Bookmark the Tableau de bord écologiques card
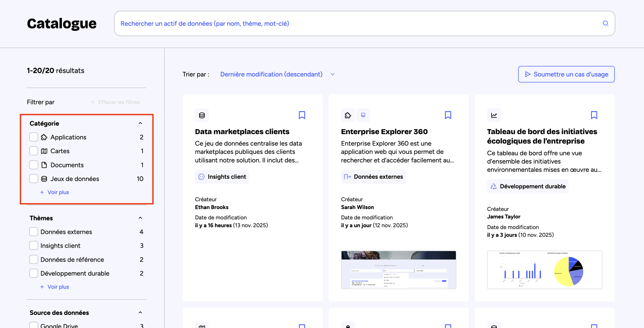 coord(594,115)
